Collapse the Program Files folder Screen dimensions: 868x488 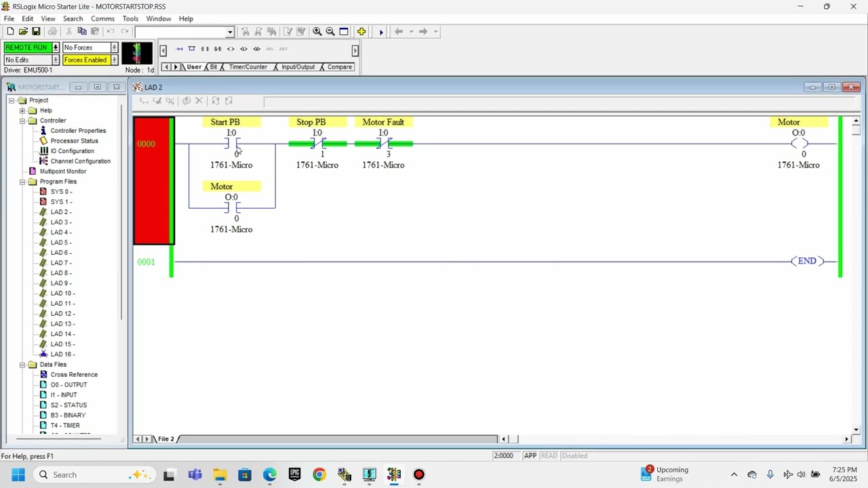(22, 182)
